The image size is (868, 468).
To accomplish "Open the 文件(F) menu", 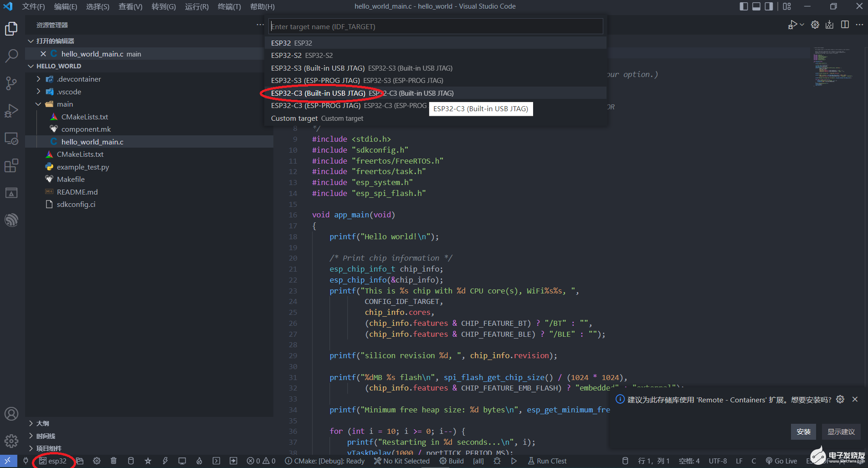I will click(33, 6).
